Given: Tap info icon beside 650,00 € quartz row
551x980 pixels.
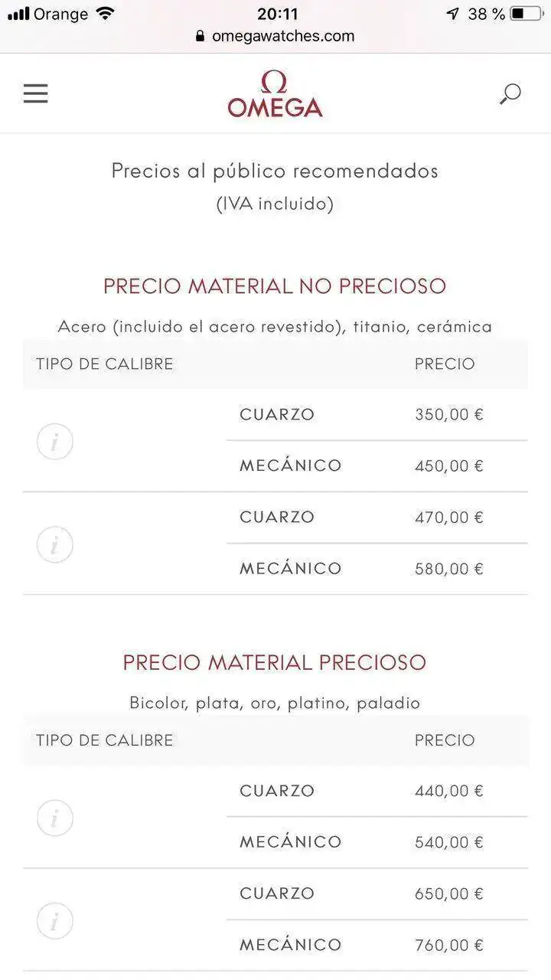Looking at the screenshot, I should click(x=55, y=920).
